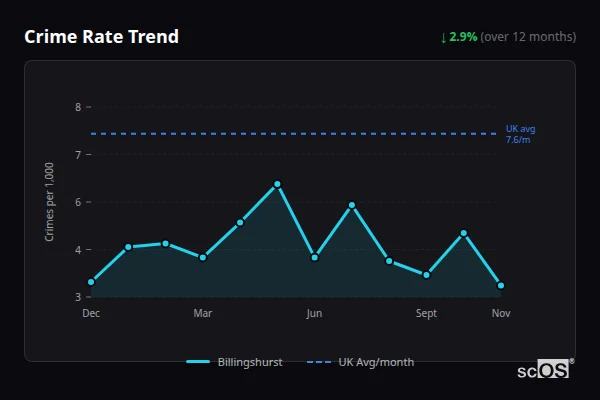Click the dashed UK average line

[293, 134]
